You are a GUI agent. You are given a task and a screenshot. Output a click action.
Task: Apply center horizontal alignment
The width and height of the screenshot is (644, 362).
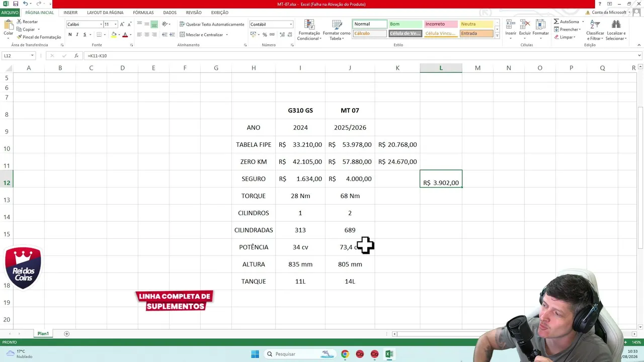[147, 35]
